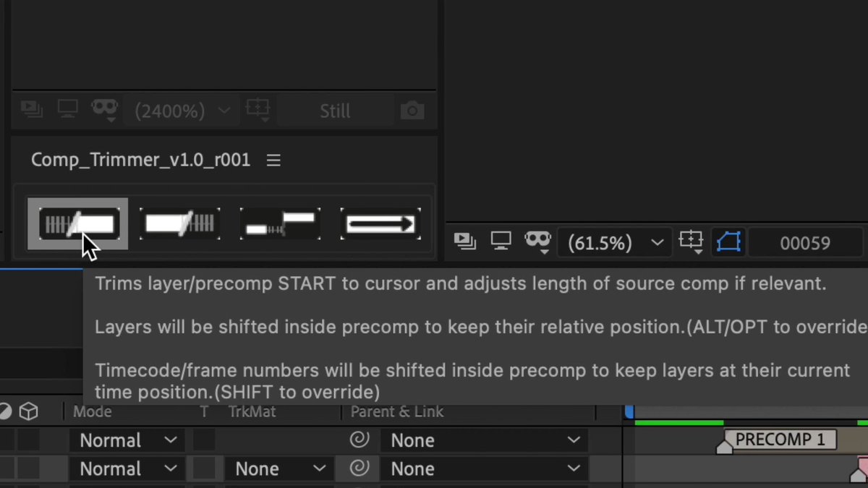868x488 pixels.
Task: Click the always preview icon in right viewer
Action: point(464,241)
